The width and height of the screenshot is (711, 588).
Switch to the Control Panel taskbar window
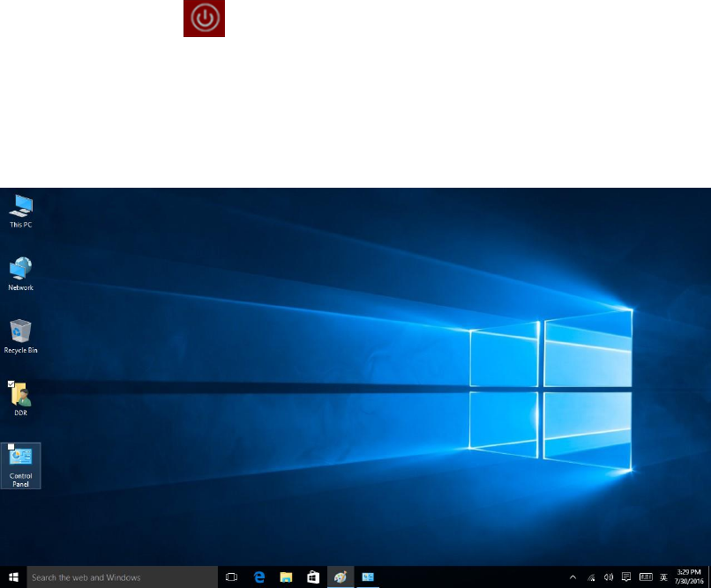pos(368,577)
